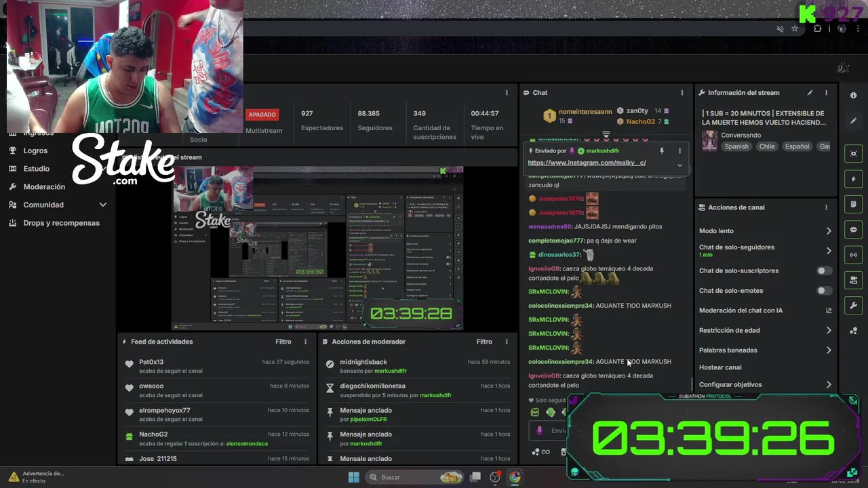Screen dimensions: 868x488
Task: Click the info icon in right sidebar
Action: [853, 96]
